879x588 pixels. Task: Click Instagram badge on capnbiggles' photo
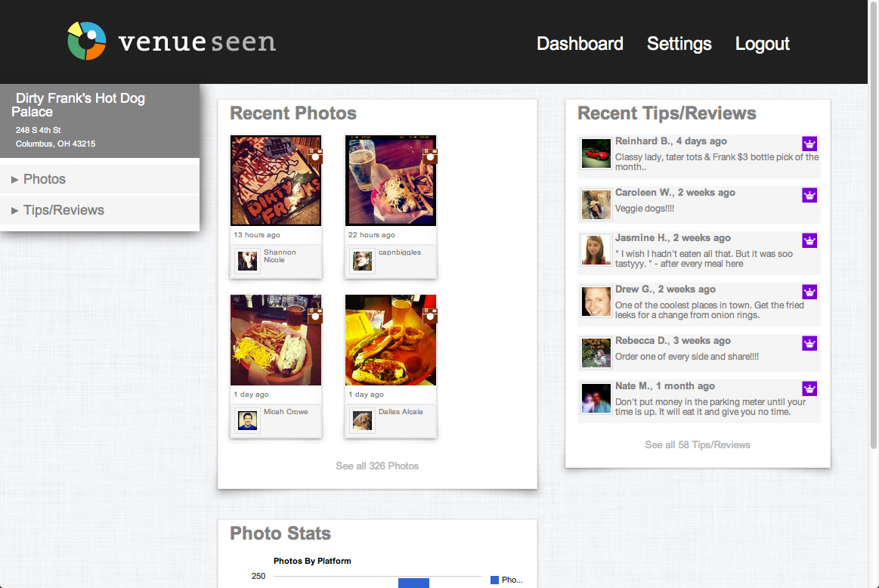point(430,156)
